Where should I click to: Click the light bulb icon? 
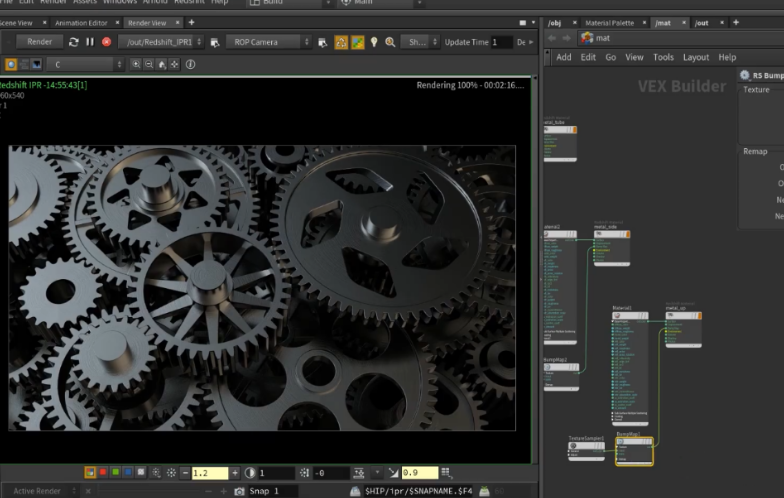click(374, 42)
